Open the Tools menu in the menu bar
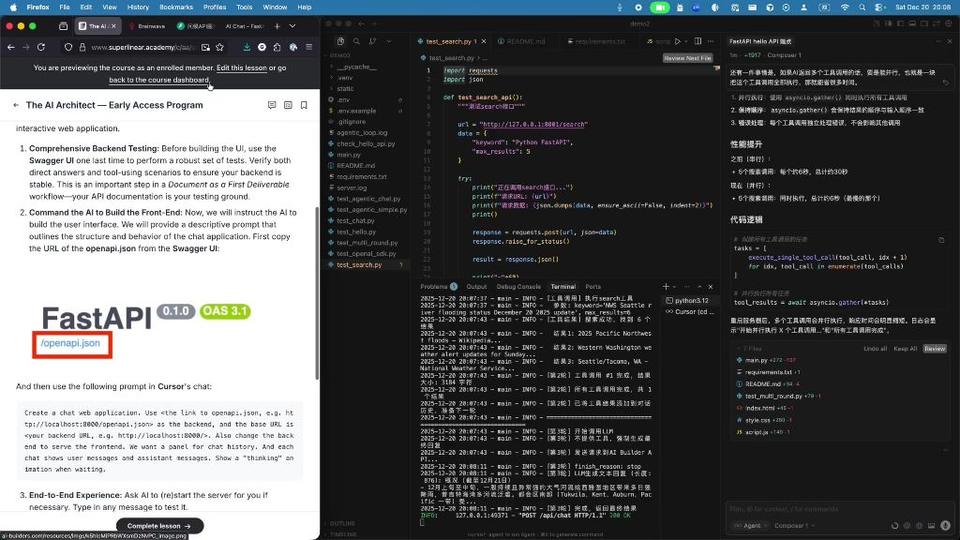This screenshot has width=960, height=540. (x=244, y=7)
